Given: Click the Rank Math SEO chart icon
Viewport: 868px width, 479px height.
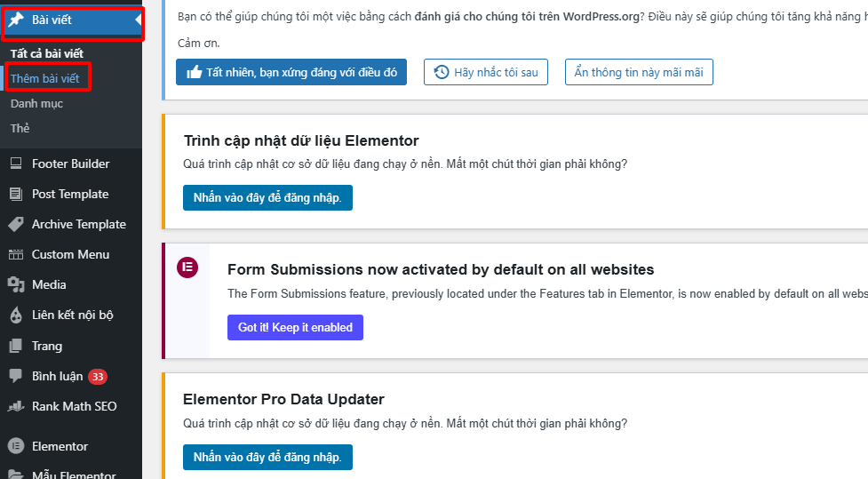Looking at the screenshot, I should 16,406.
